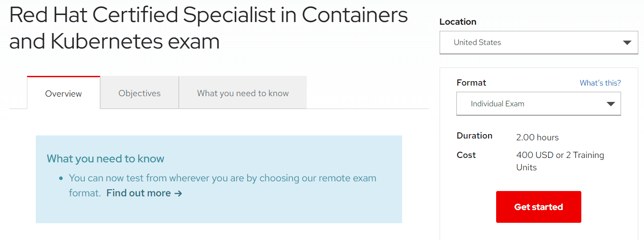
Task: Switch to the Objectives tab
Action: tap(139, 94)
